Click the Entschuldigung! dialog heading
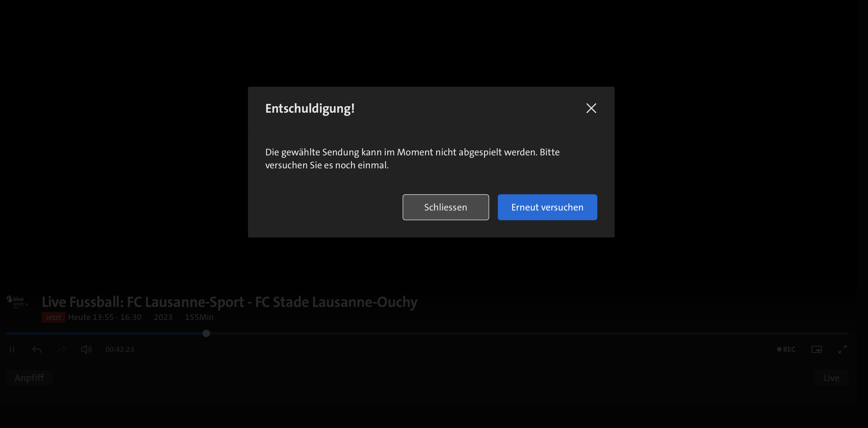Viewport: 868px width, 428px height. tap(310, 108)
